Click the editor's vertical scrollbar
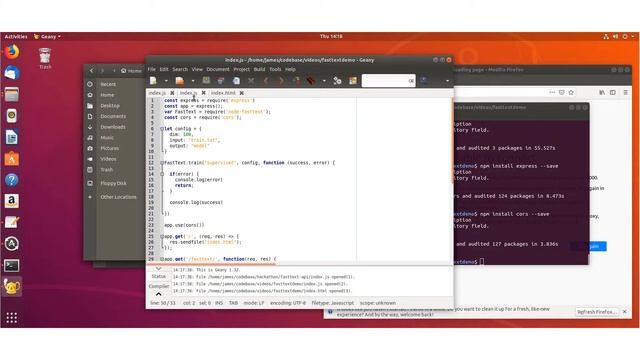The image size is (640, 360). point(452,141)
